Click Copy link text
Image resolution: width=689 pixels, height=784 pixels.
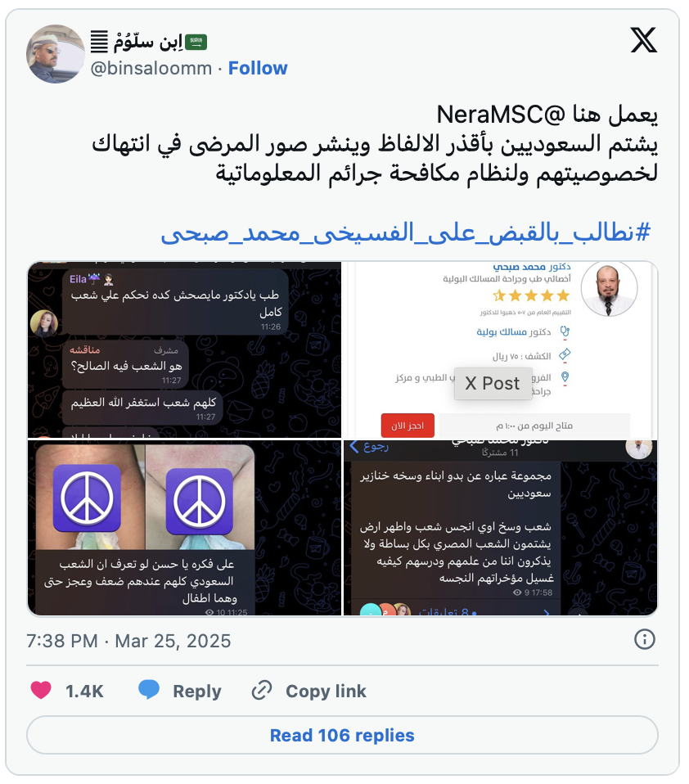[x=326, y=691]
